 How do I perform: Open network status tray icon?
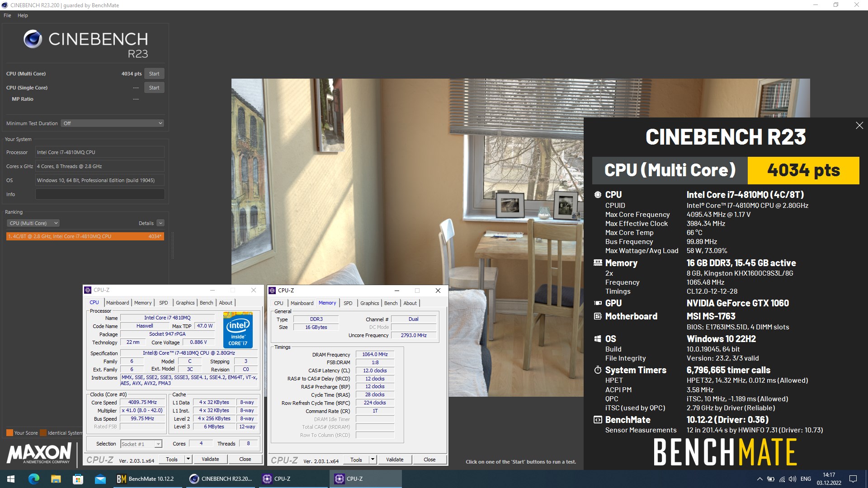tap(782, 479)
